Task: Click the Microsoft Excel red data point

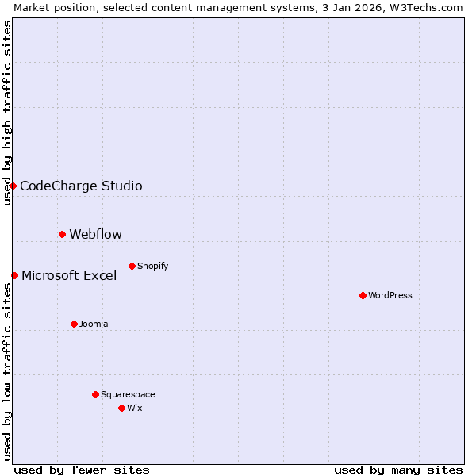Action: (14, 275)
